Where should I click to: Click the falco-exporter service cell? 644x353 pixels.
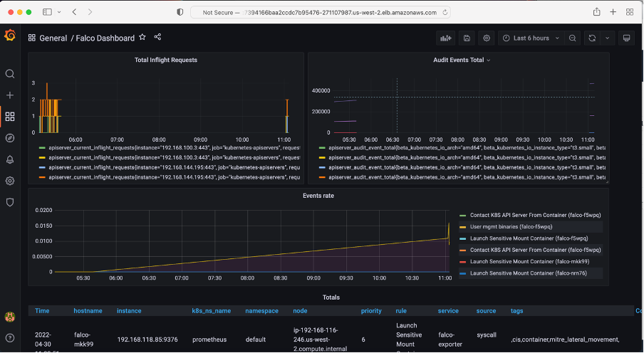450,339
